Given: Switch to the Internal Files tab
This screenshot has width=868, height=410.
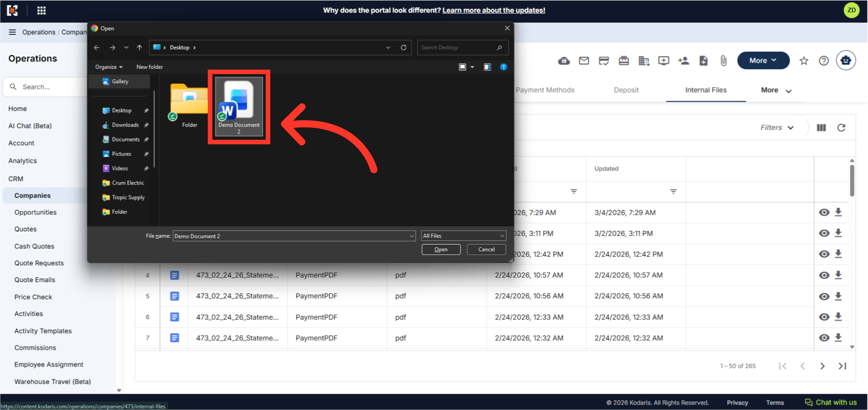Looking at the screenshot, I should (706, 90).
